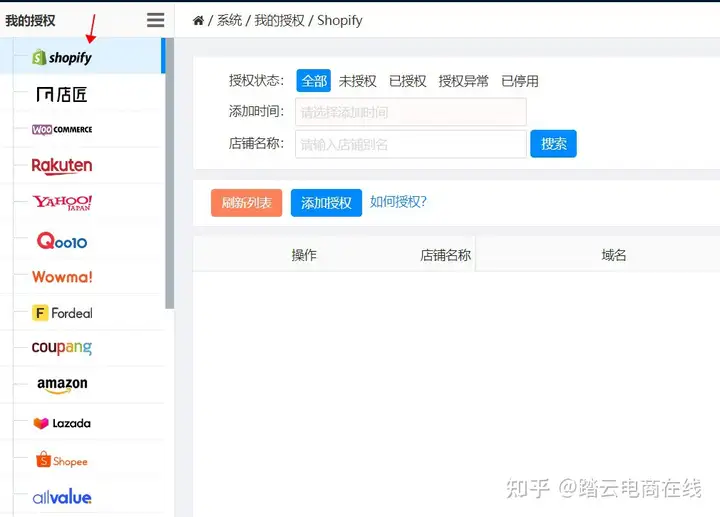Select Wowma! platform in sidebar

62,277
